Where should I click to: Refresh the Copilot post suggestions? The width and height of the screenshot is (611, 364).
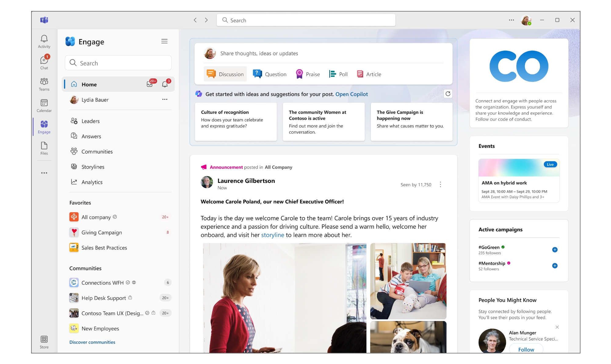pyautogui.click(x=448, y=94)
